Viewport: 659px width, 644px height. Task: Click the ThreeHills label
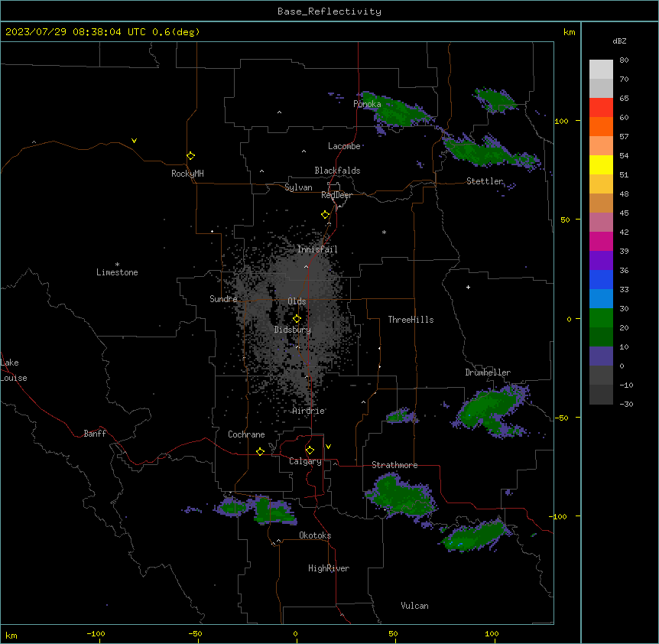pyautogui.click(x=411, y=320)
